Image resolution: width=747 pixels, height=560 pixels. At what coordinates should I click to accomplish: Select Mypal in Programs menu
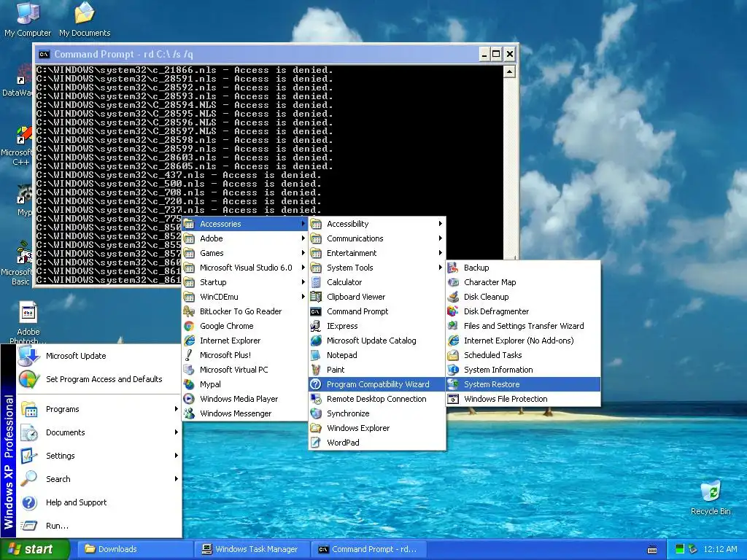tap(245, 384)
